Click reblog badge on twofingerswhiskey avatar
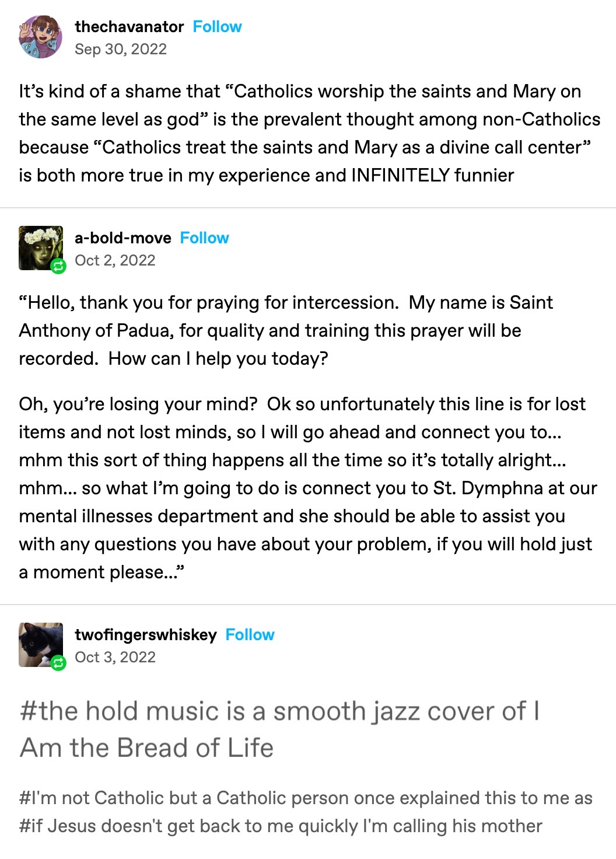This screenshot has height=859, width=616. [58, 663]
